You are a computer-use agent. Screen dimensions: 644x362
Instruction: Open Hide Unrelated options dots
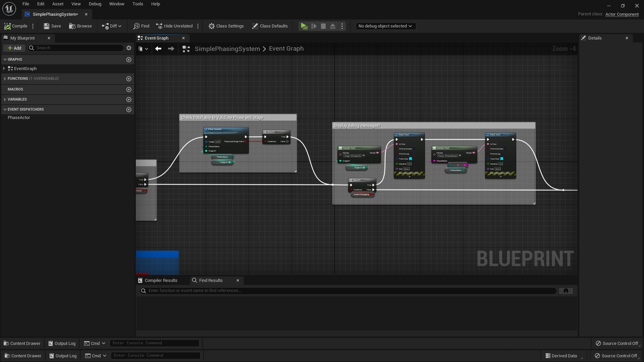point(198,26)
